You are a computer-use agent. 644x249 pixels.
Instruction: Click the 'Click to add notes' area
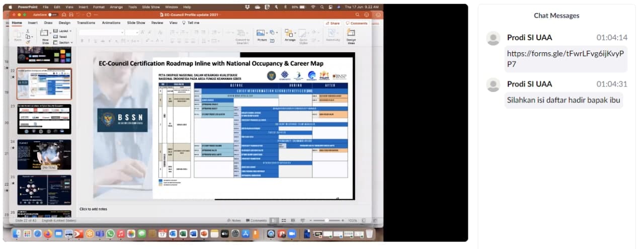(93, 209)
